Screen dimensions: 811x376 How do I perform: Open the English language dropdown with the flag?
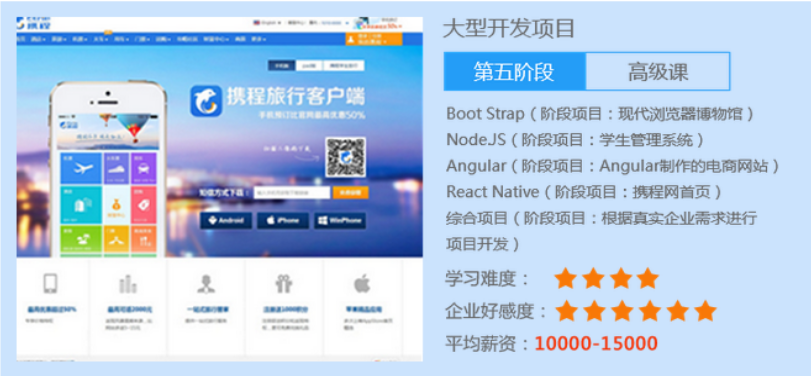point(267,23)
